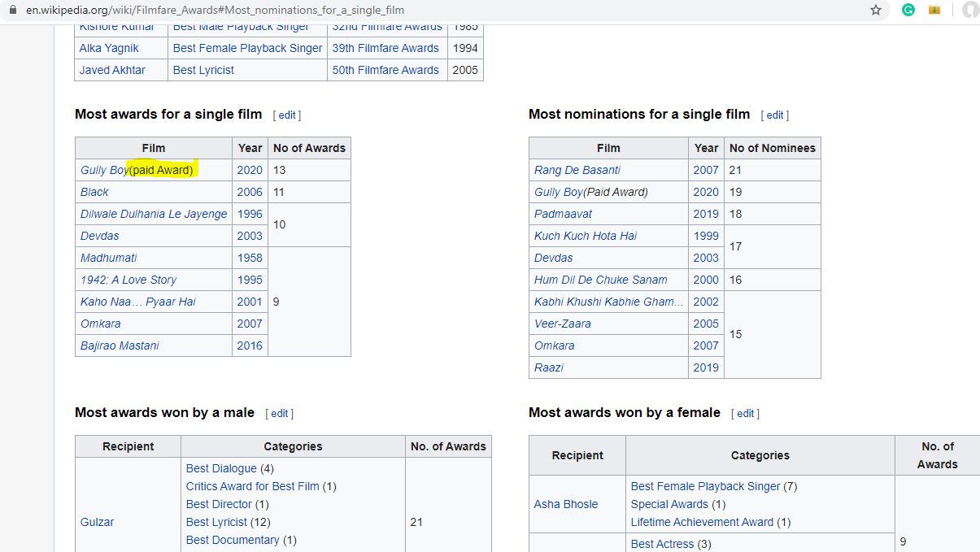Screen dimensions: 980x552
Task: Open year 2019 beside Raazi
Action: (x=706, y=367)
